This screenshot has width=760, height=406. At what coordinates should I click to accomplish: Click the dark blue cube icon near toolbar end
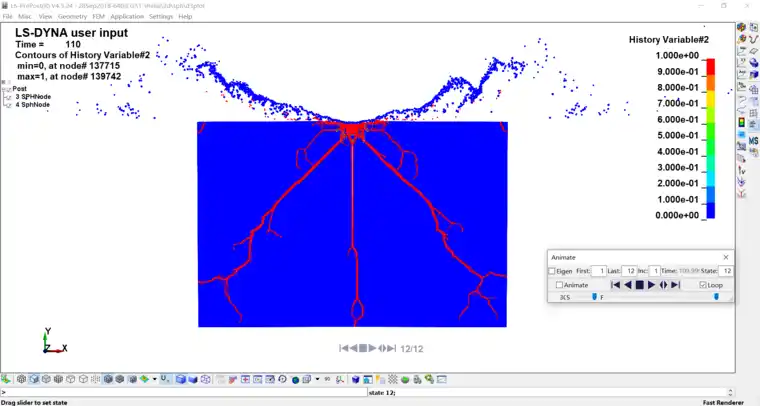point(355,379)
